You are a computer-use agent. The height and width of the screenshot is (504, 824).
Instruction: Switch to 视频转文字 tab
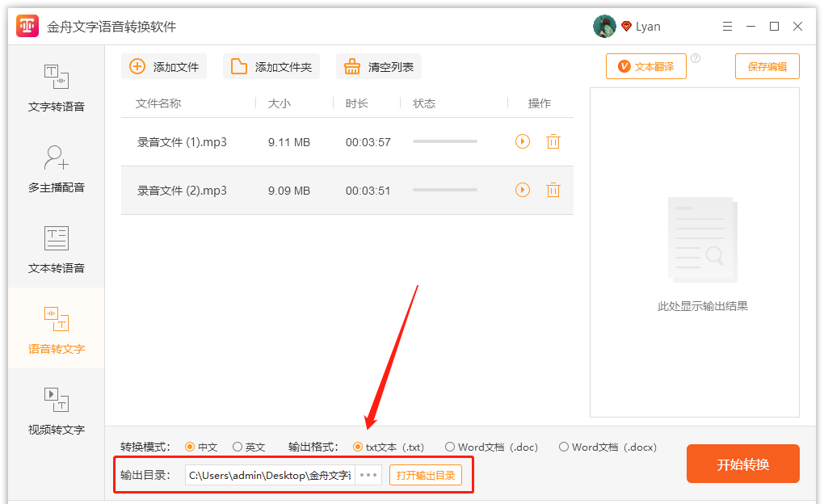(x=57, y=409)
